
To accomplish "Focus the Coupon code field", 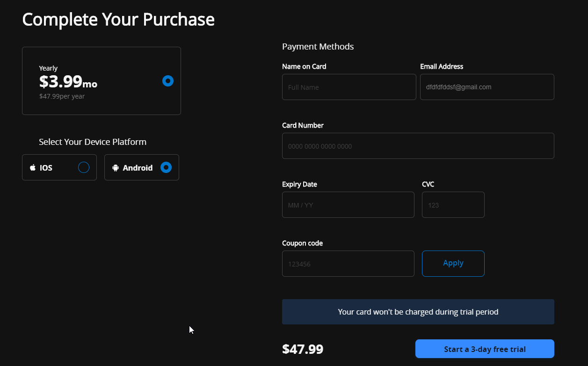I will (348, 264).
